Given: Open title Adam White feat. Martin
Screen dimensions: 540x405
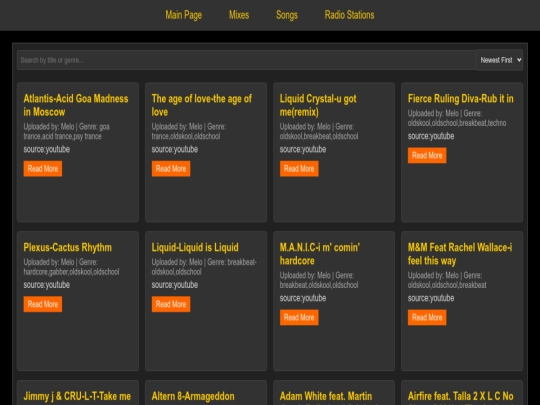Looking at the screenshot, I should [x=326, y=396].
